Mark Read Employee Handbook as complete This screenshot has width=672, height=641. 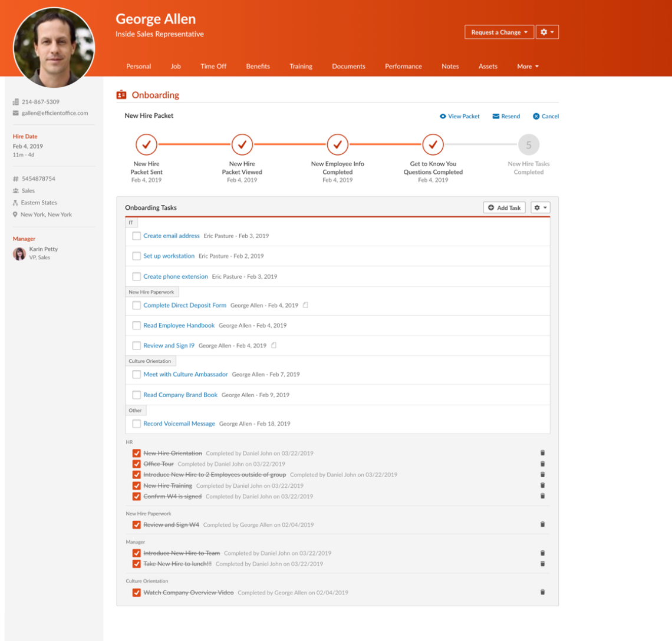(136, 325)
